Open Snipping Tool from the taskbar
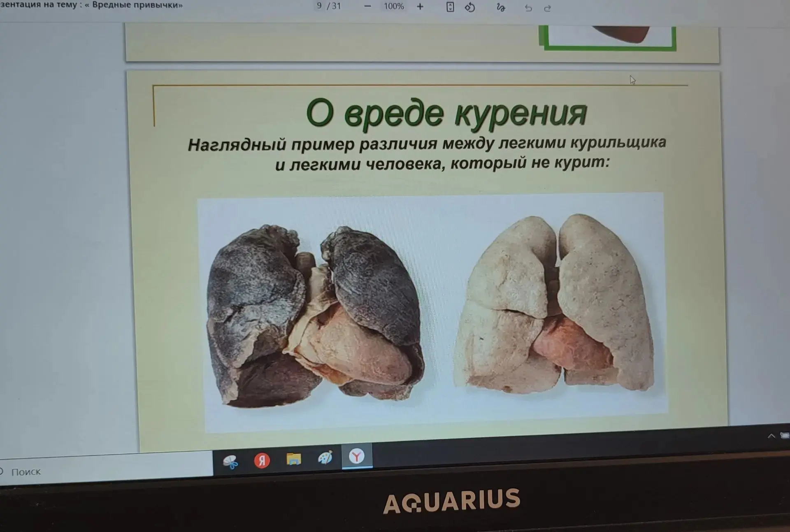790x532 pixels. coord(230,461)
